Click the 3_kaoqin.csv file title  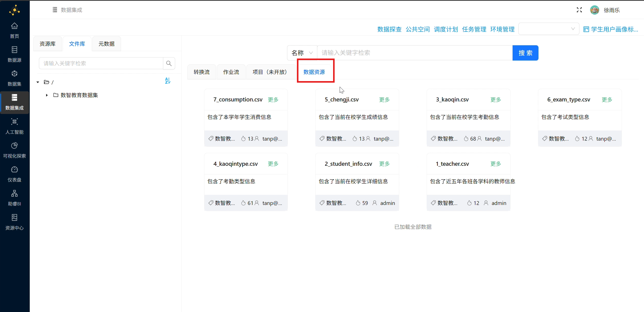click(452, 100)
